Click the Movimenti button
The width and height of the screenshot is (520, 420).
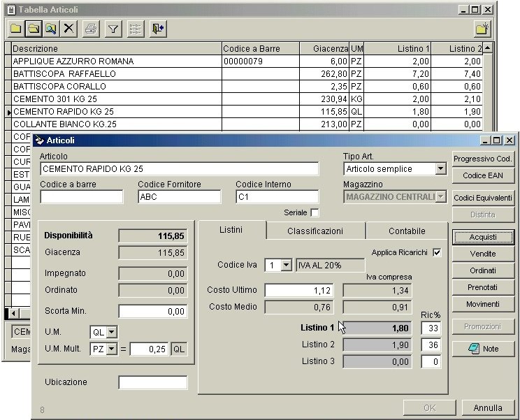tap(483, 304)
